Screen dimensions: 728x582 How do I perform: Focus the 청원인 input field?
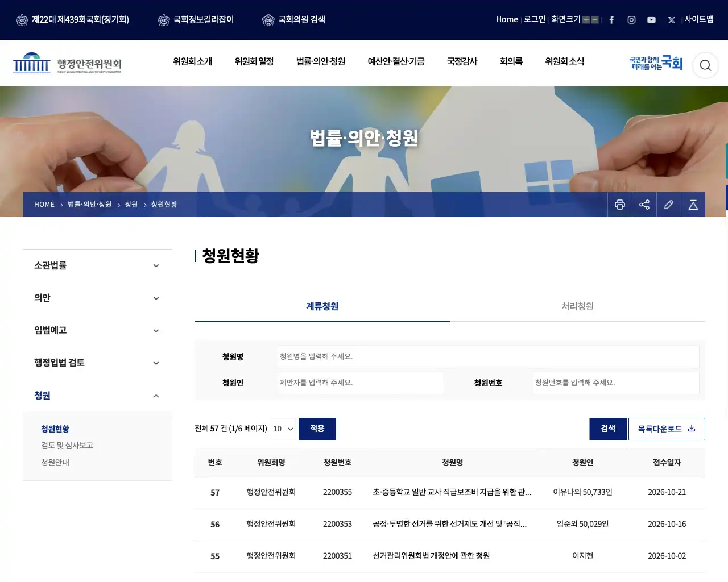[361, 383]
